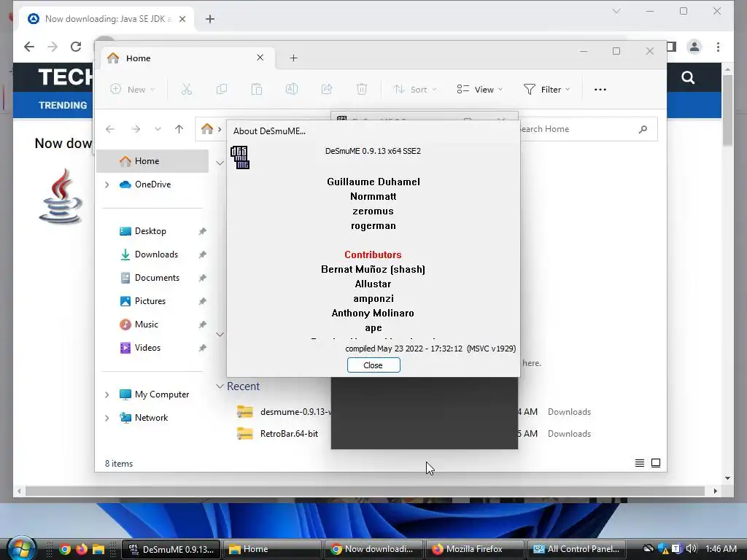Image resolution: width=747 pixels, height=560 pixels.
Task: Switch to All Control Panel taskbar button
Action: tap(576, 549)
